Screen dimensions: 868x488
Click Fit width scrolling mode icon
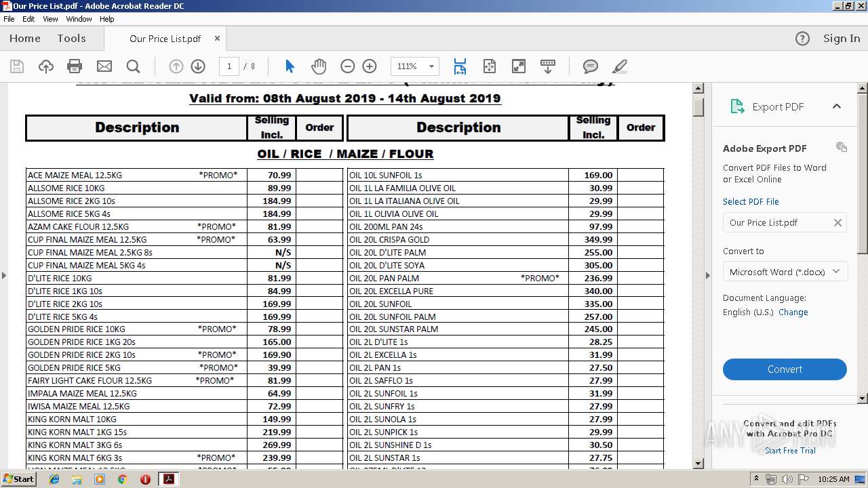point(460,66)
